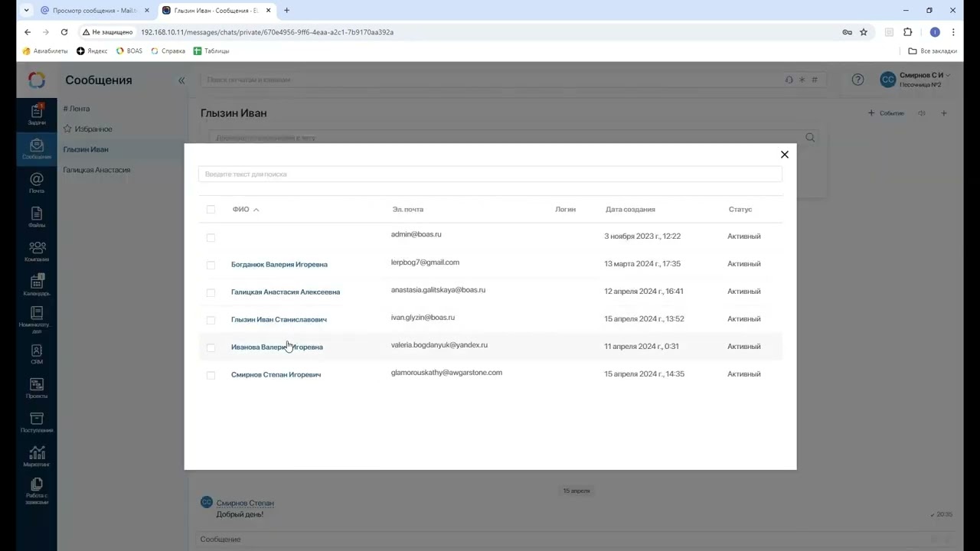Close the user list dialog
Image resolution: width=980 pixels, height=551 pixels.
click(x=784, y=155)
